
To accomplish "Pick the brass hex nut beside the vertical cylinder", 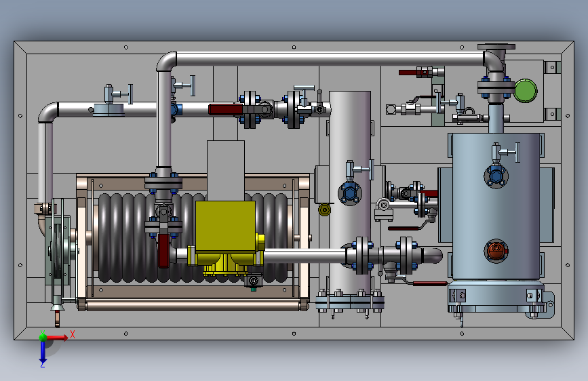I will tap(324, 209).
